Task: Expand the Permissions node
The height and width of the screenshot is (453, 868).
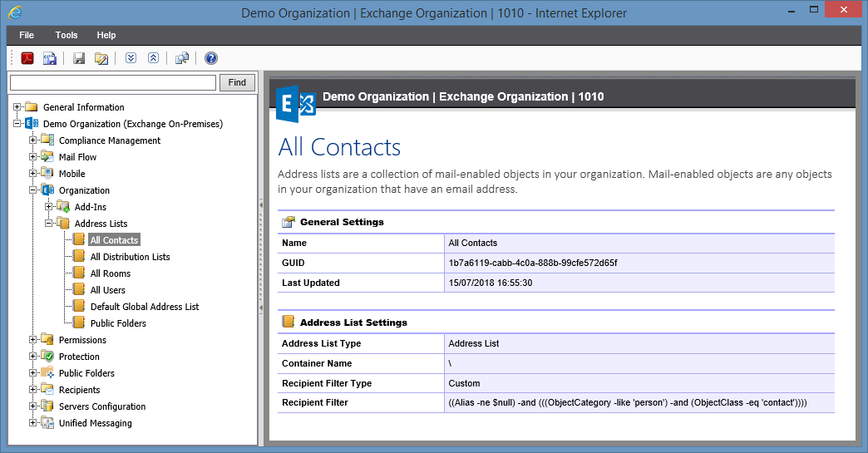Action: 32,340
